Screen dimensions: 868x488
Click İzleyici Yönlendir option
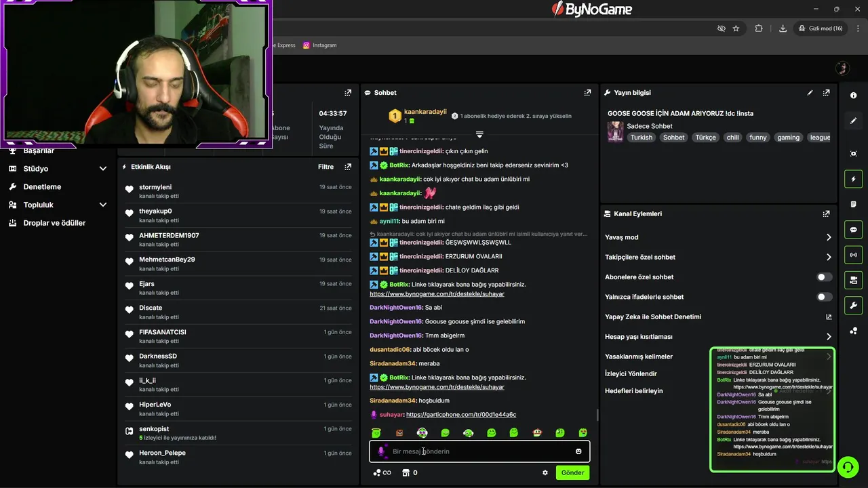pyautogui.click(x=631, y=373)
